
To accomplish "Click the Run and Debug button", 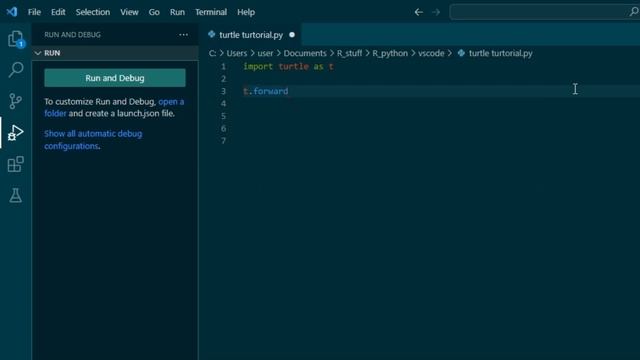I will pos(115,78).
